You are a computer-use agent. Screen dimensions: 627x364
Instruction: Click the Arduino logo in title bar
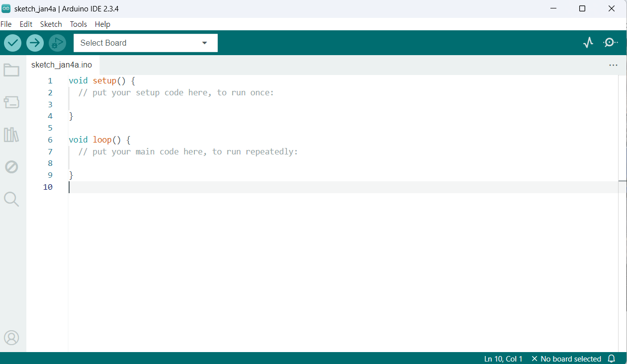(6, 8)
